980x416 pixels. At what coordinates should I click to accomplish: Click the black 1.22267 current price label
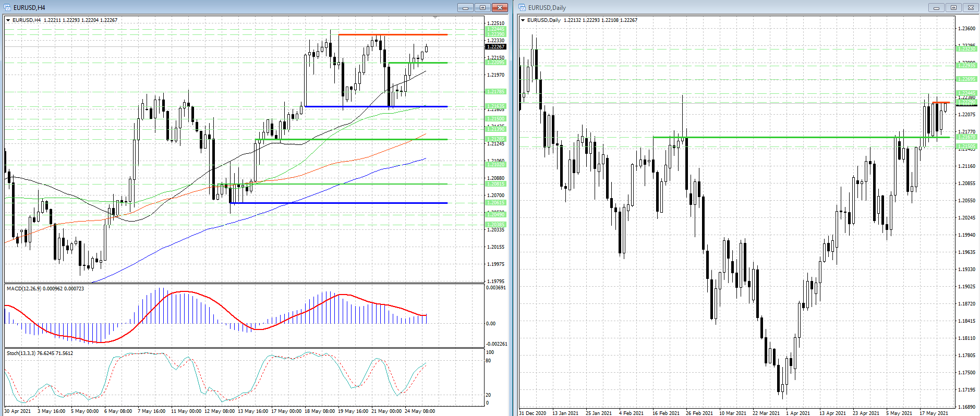tap(495, 47)
